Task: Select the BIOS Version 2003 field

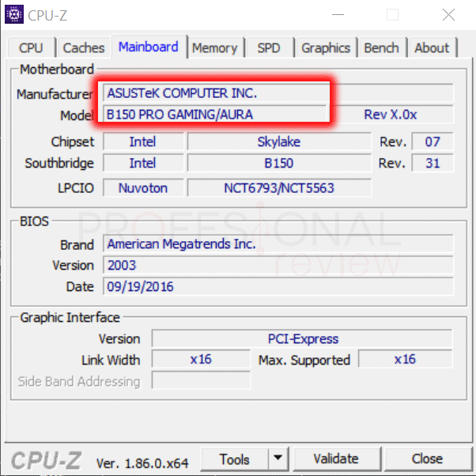Action: pos(277,266)
